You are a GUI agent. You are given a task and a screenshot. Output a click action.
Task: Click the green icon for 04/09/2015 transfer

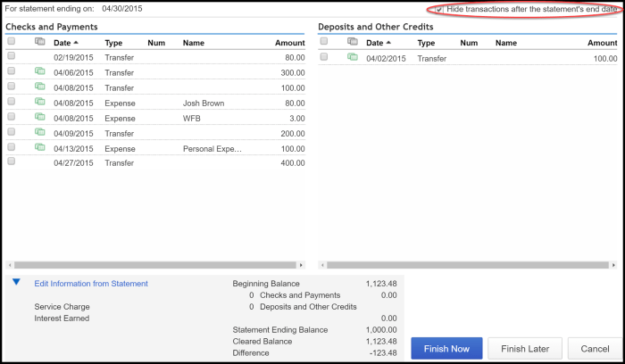pos(39,132)
